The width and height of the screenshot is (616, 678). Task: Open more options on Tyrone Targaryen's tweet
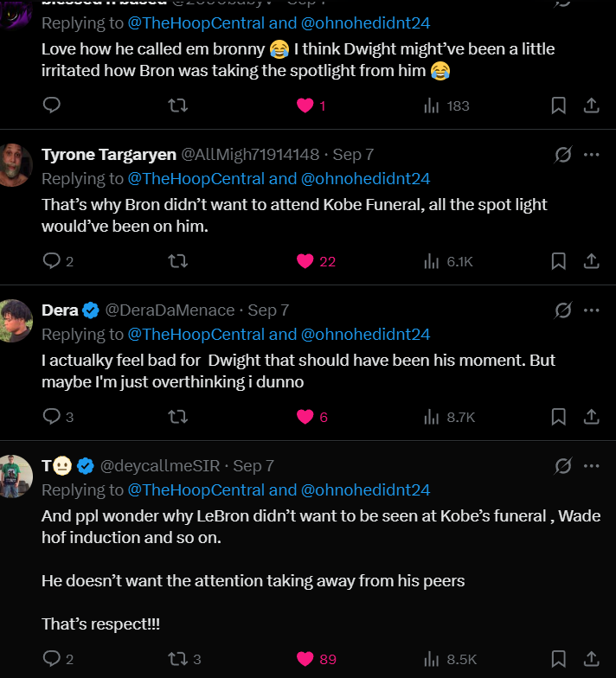click(592, 154)
